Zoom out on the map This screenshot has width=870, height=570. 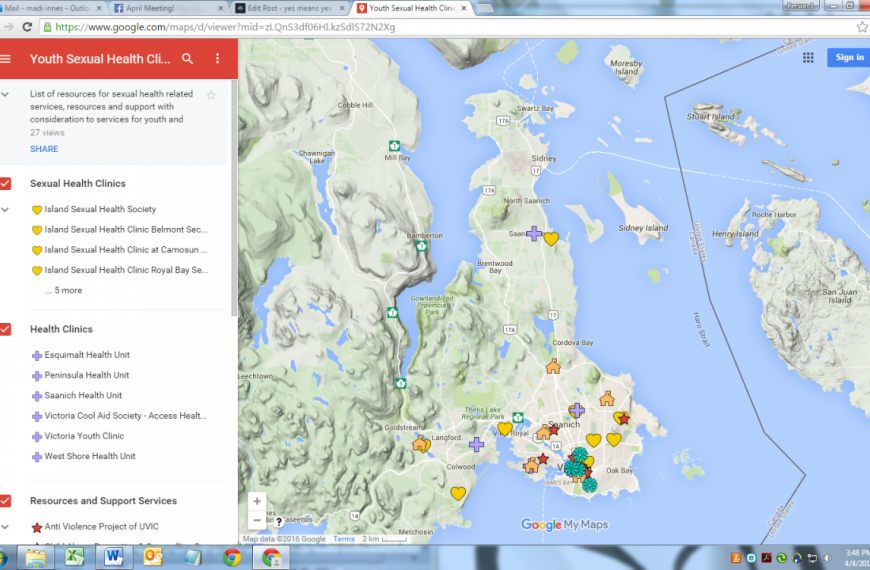click(x=257, y=521)
